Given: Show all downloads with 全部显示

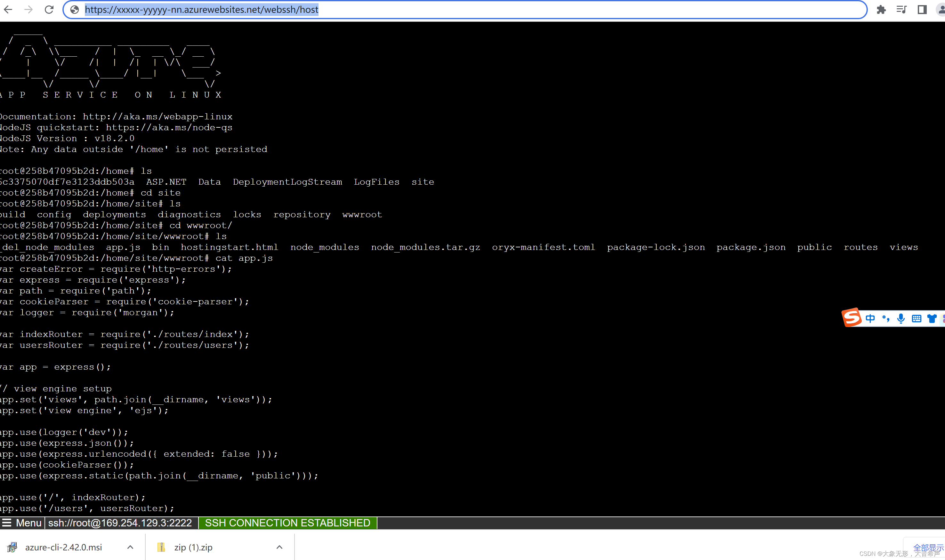Looking at the screenshot, I should (928, 548).
